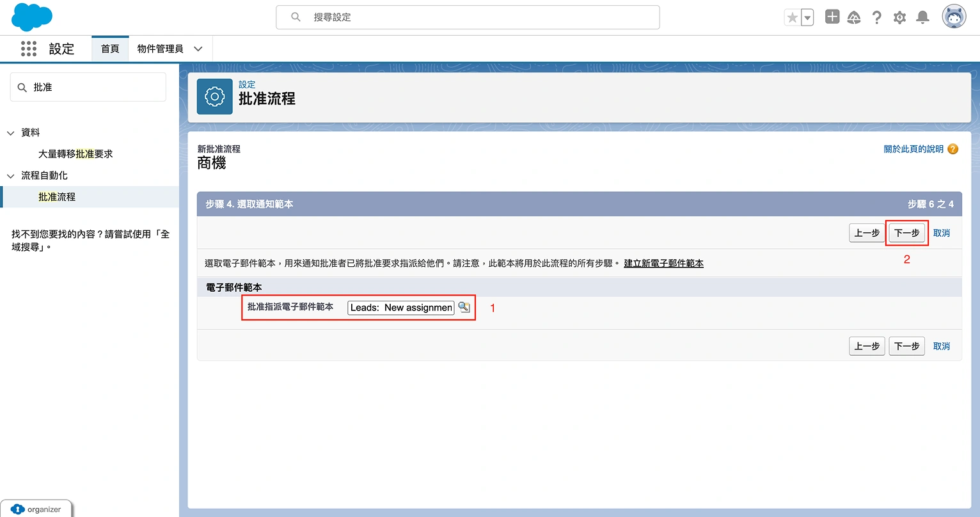Select 批准流程 in the sidebar tree

[x=57, y=197]
